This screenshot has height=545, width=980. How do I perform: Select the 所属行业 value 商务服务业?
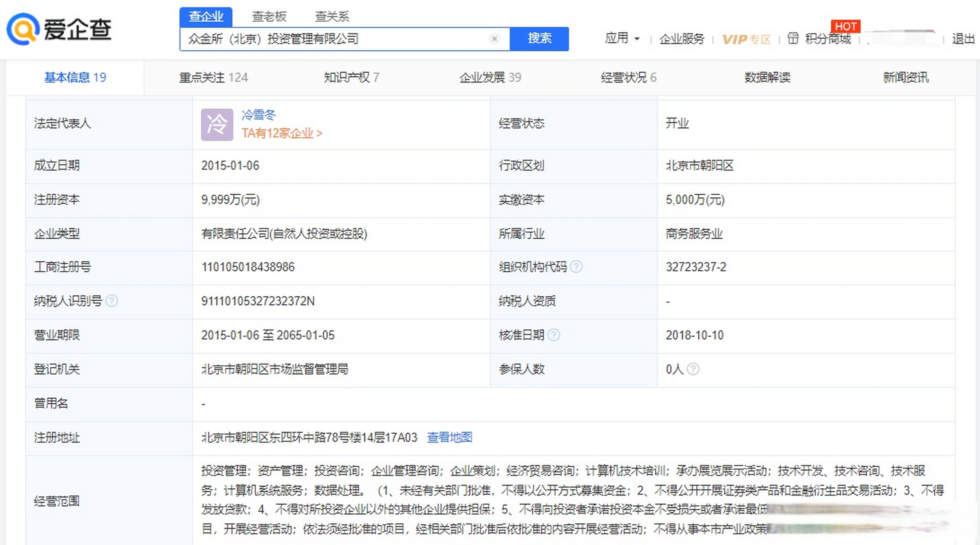[x=694, y=233]
